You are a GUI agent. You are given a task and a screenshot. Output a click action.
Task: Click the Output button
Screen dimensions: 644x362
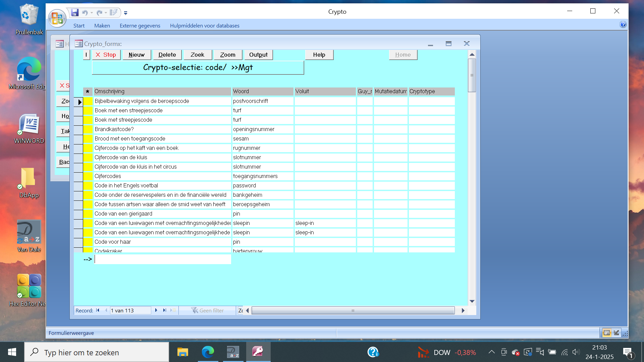click(258, 55)
